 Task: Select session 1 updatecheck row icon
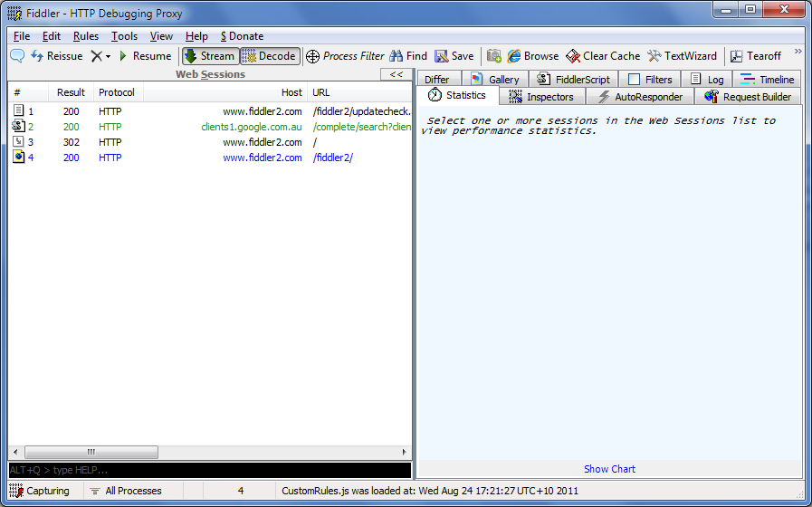click(x=19, y=110)
